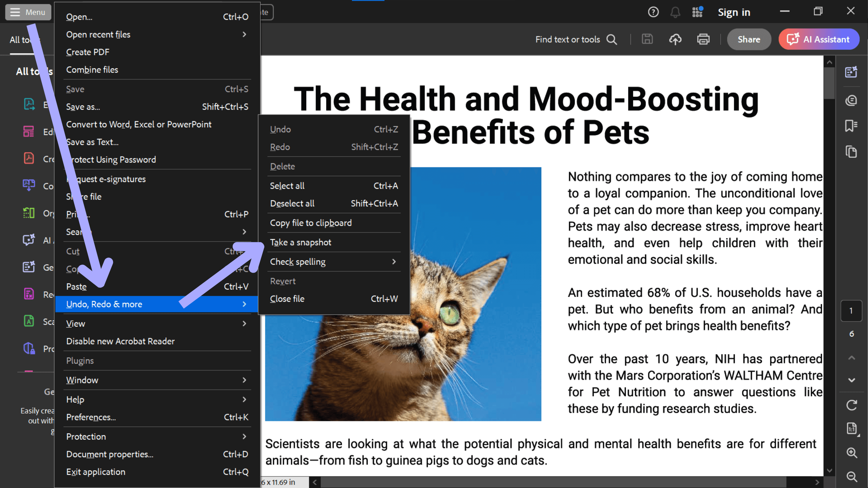
Task: Click the Share button
Action: point(749,39)
